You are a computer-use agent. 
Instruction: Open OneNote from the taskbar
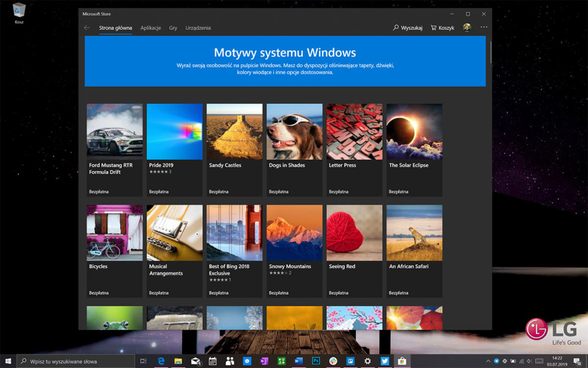[265, 362]
